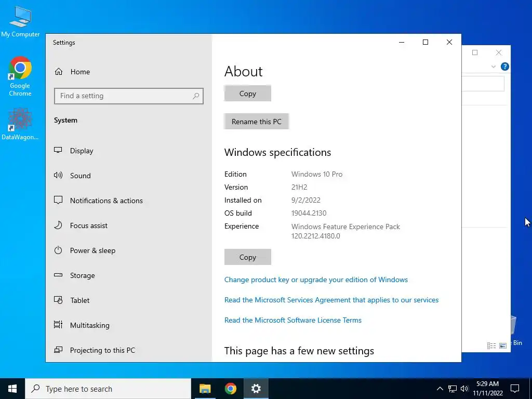Click the Focus assist moon icon

pyautogui.click(x=58, y=225)
